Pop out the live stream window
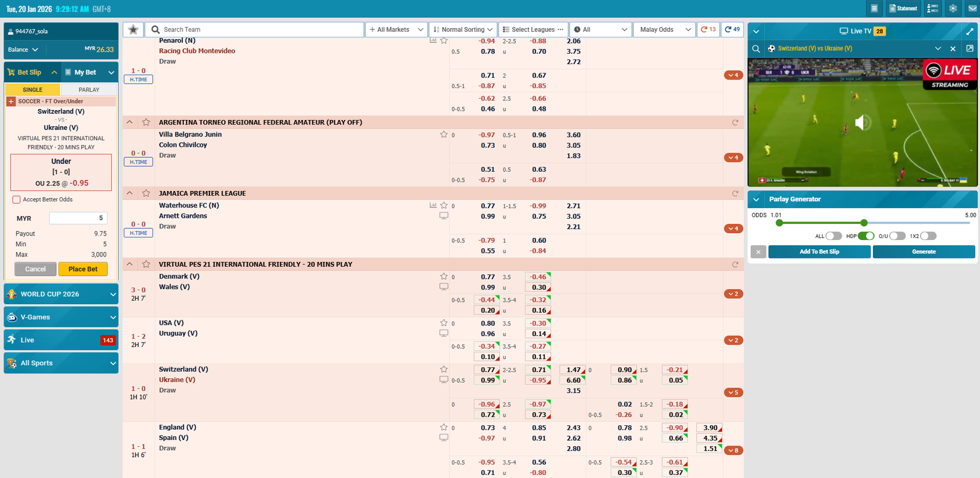This screenshot has height=478, width=980. (x=970, y=48)
